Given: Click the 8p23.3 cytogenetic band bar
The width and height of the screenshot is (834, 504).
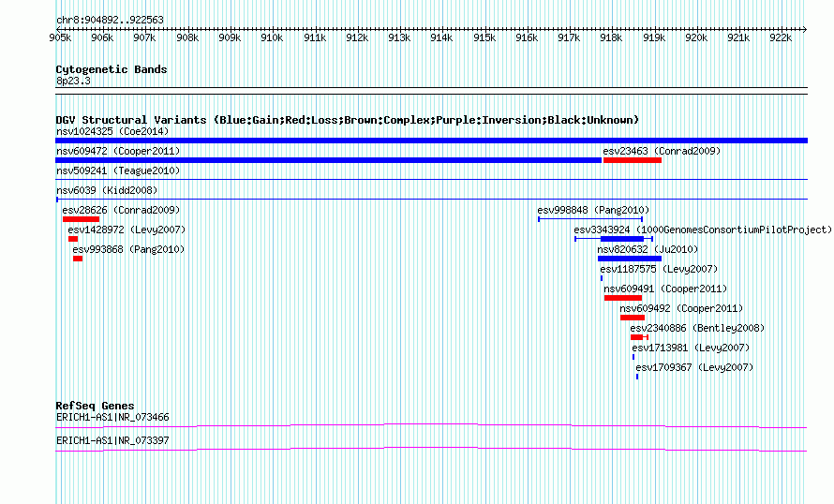Looking at the screenshot, I should tap(431, 91).
